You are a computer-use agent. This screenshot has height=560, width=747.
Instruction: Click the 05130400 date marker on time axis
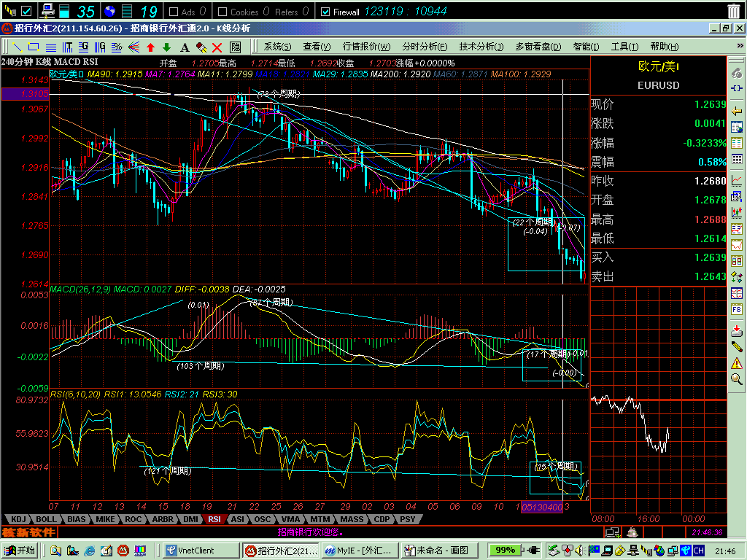[542, 507]
